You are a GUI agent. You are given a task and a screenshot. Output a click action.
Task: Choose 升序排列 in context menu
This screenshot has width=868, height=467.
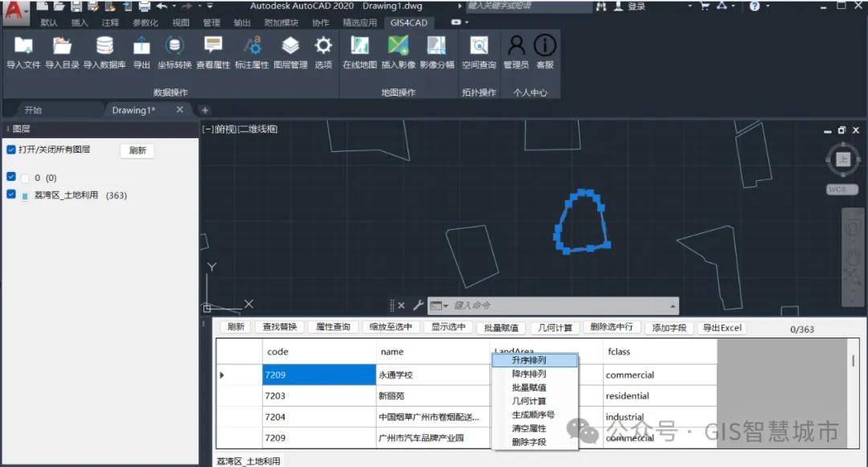[534, 360]
